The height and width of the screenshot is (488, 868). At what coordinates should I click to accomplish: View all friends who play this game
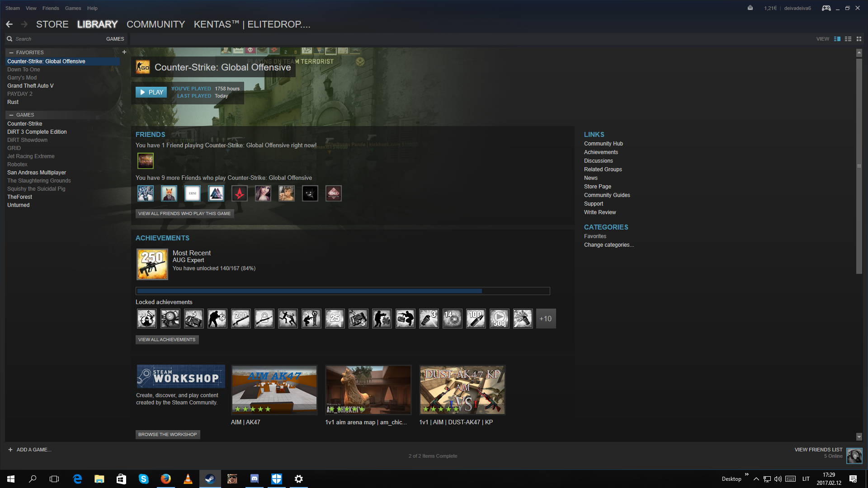184,213
